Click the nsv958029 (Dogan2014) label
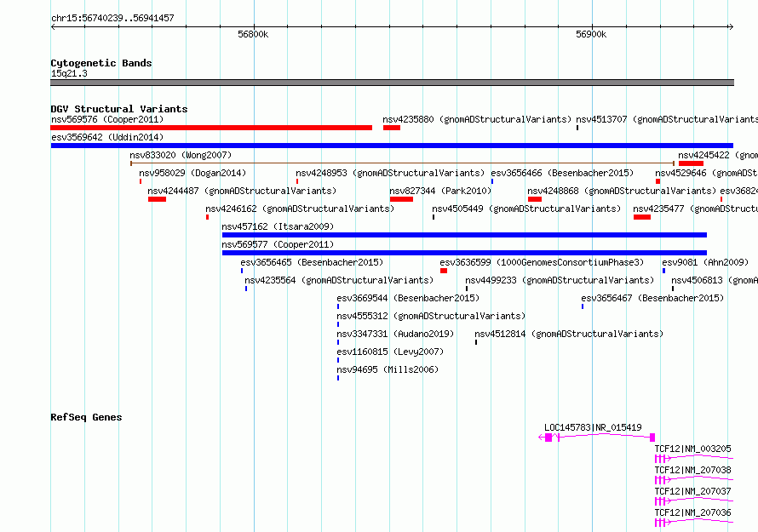Screen dimensions: 758x532 (192, 173)
